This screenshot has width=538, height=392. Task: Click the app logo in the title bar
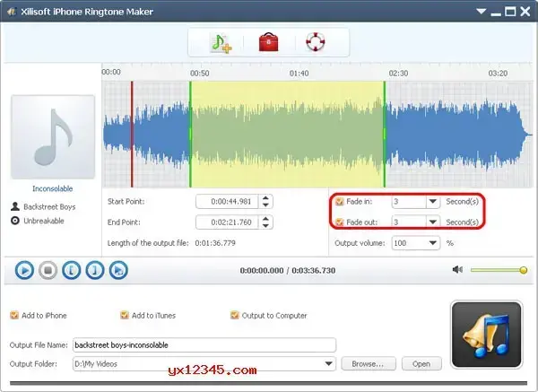point(12,12)
